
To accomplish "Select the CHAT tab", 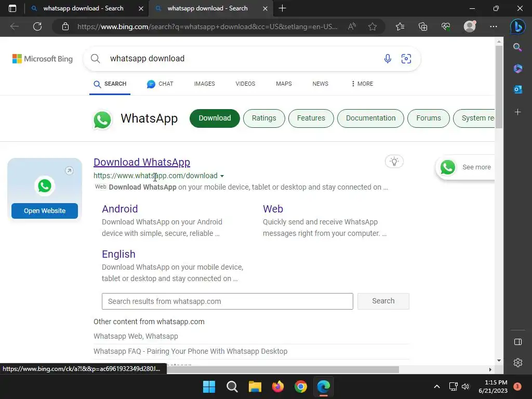I will 160,84.
